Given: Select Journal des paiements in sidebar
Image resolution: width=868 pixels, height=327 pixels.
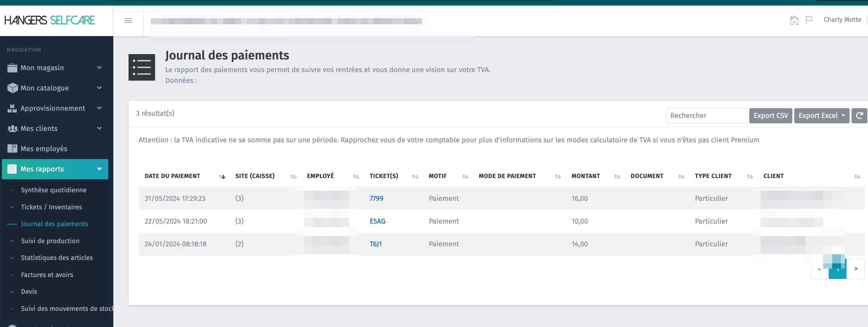Looking at the screenshot, I should pyautogui.click(x=54, y=224).
